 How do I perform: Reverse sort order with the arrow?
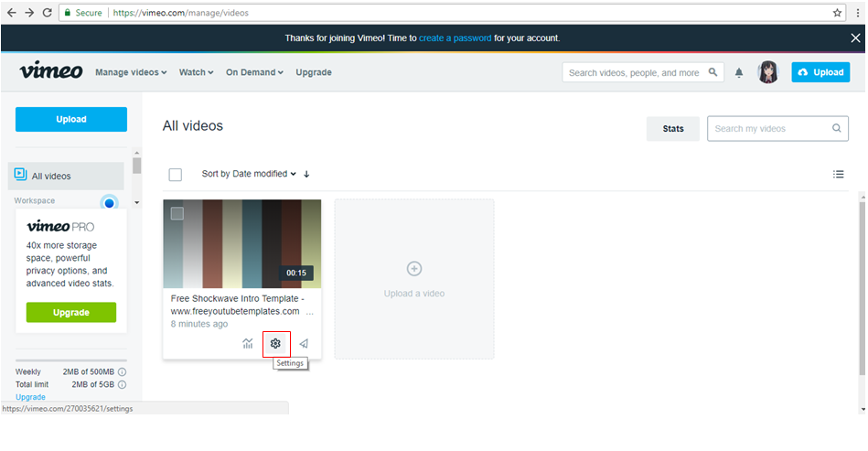click(306, 175)
